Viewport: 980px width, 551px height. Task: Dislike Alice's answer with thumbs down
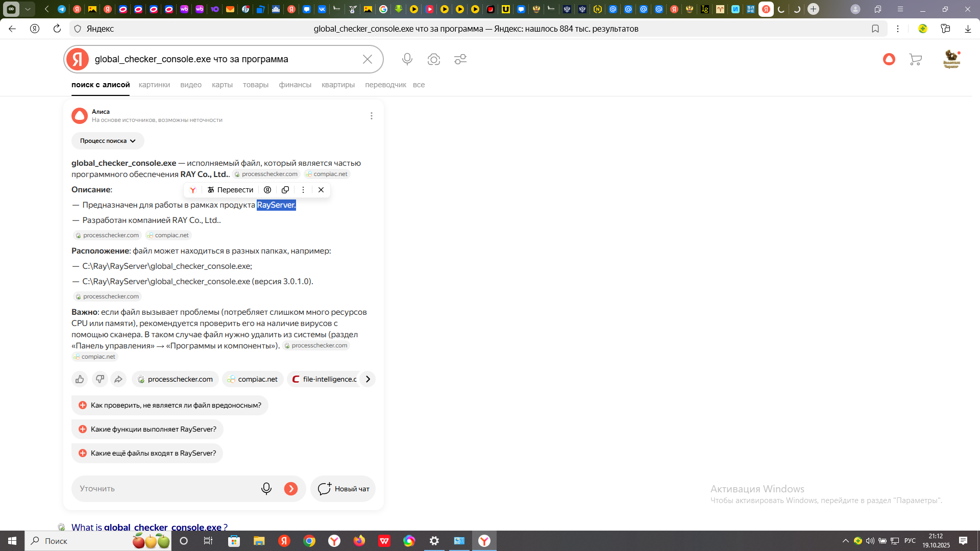[x=100, y=379]
